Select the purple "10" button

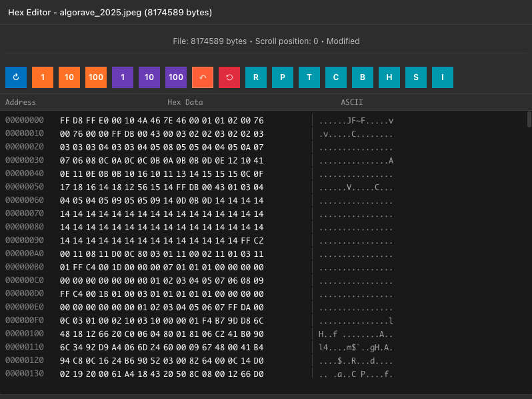pyautogui.click(x=149, y=77)
